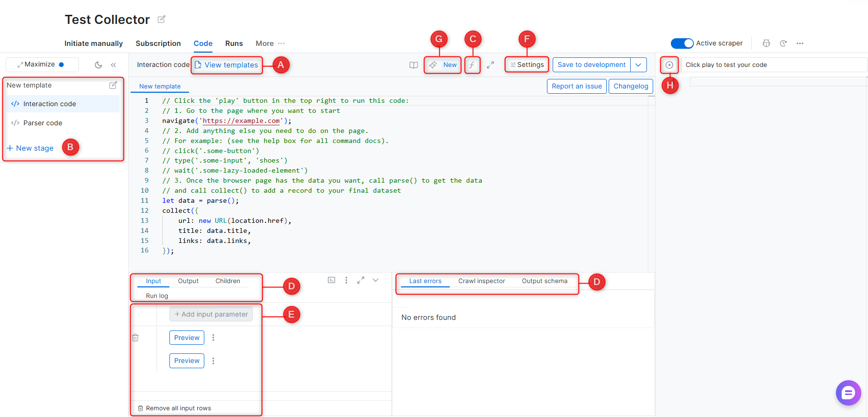Toggle dark mode with the moon icon
Image resolution: width=868 pixels, height=417 pixels.
click(x=99, y=65)
